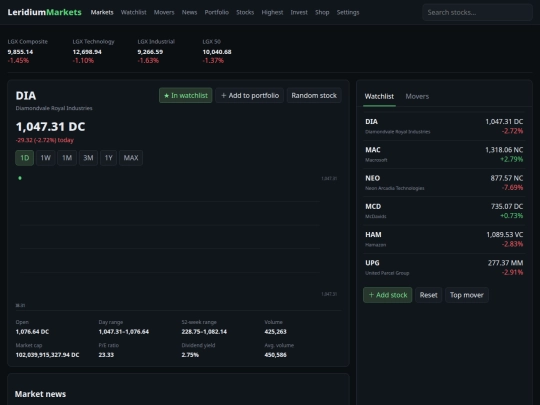Click the Random stock button
The width and height of the screenshot is (540, 405).
pos(314,95)
